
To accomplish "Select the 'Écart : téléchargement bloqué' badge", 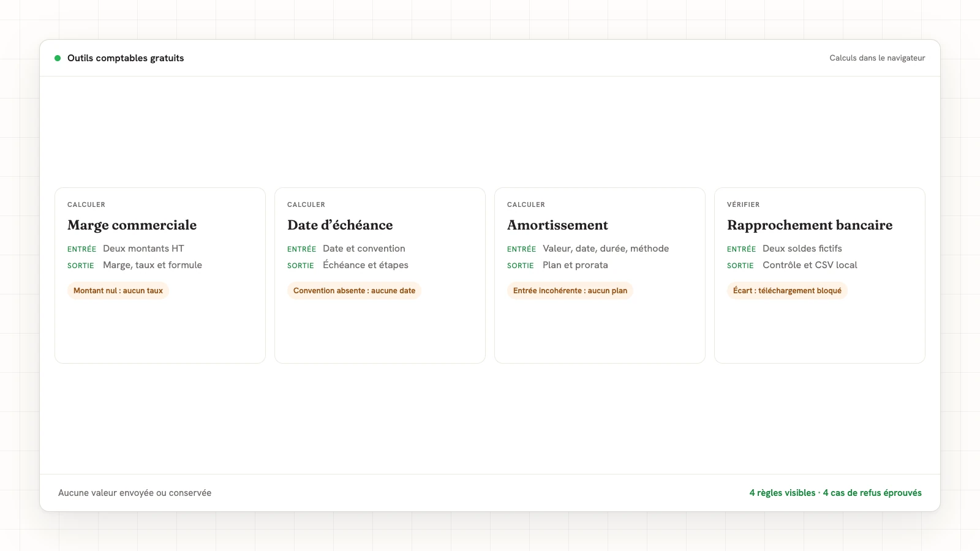I will click(x=787, y=291).
